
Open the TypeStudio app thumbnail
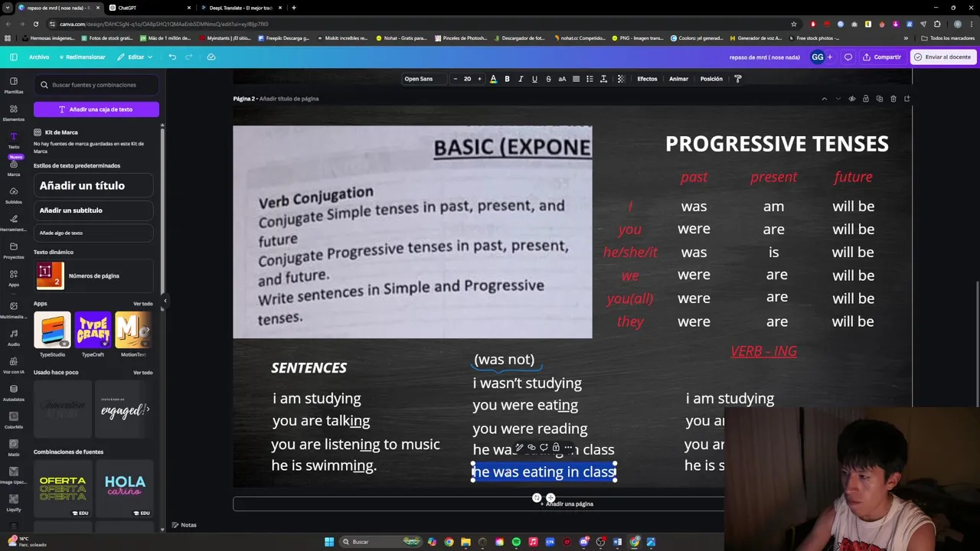tap(52, 330)
